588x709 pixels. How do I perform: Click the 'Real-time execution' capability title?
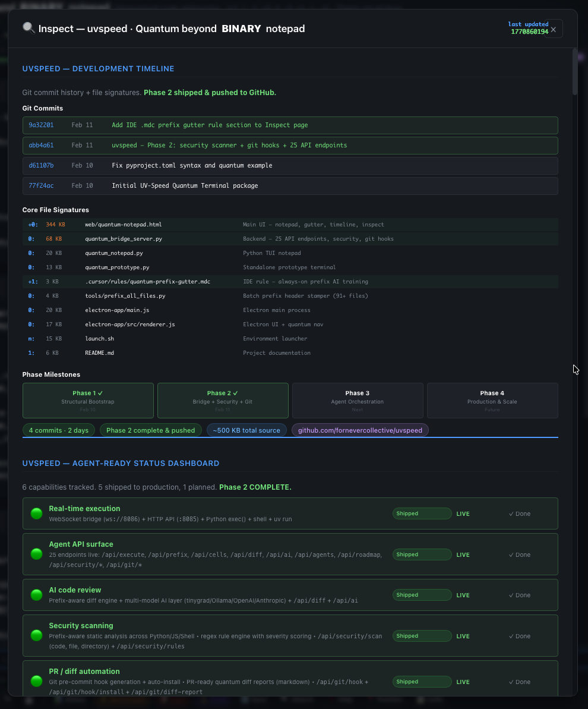84,509
